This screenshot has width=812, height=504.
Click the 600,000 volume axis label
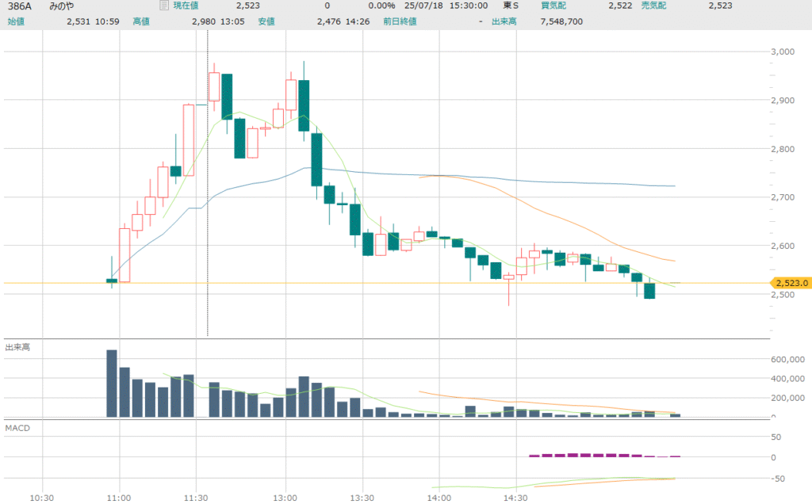click(x=787, y=359)
